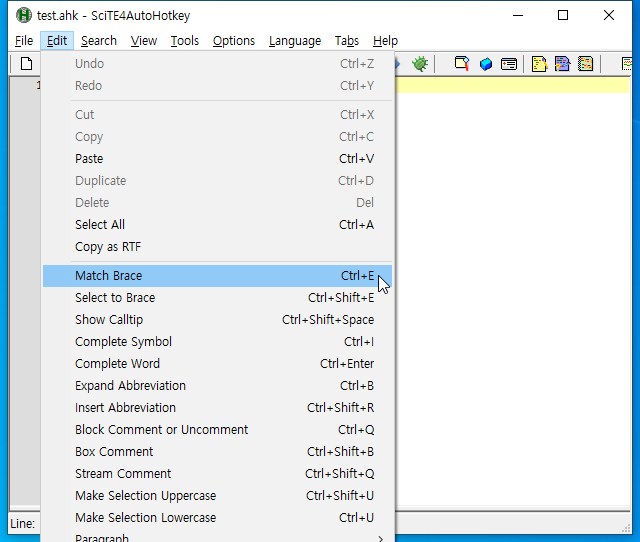
Task: Open the Window Spy magnifier icon
Action: coord(462,64)
